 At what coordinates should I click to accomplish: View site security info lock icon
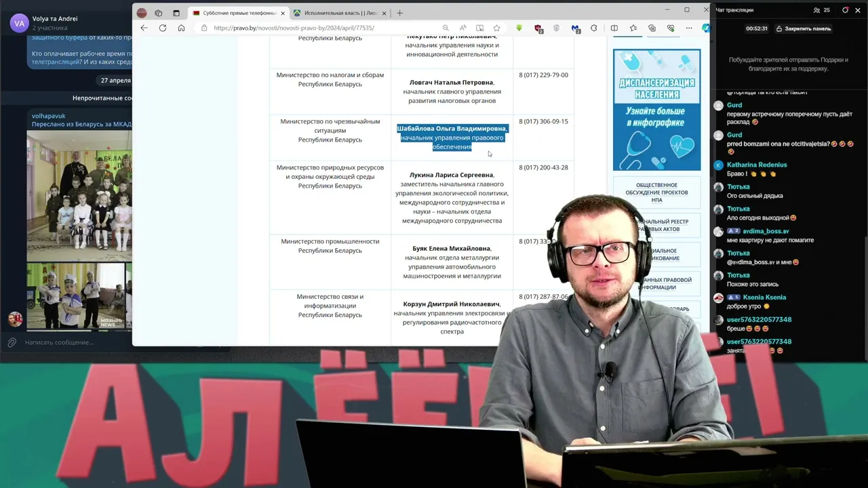click(x=203, y=28)
